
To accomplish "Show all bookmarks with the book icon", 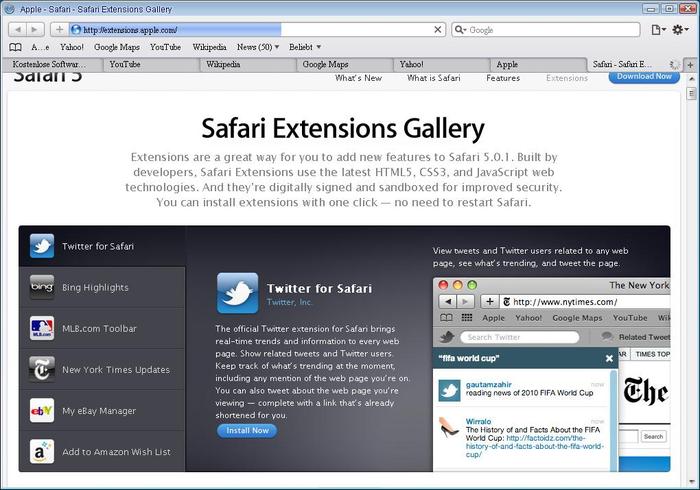I will pyautogui.click(x=16, y=47).
